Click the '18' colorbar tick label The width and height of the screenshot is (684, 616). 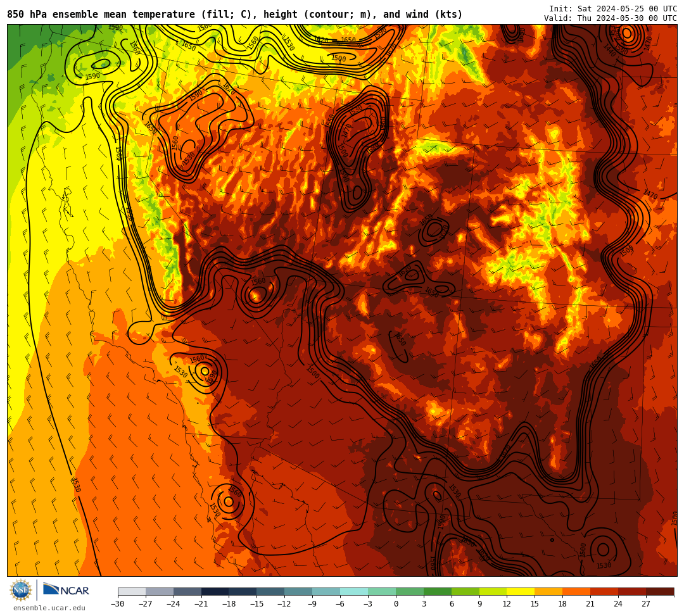coord(563,604)
